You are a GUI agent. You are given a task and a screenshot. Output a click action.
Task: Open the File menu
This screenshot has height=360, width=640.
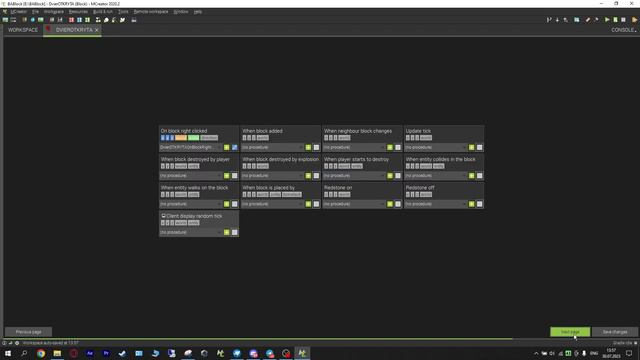point(36,12)
